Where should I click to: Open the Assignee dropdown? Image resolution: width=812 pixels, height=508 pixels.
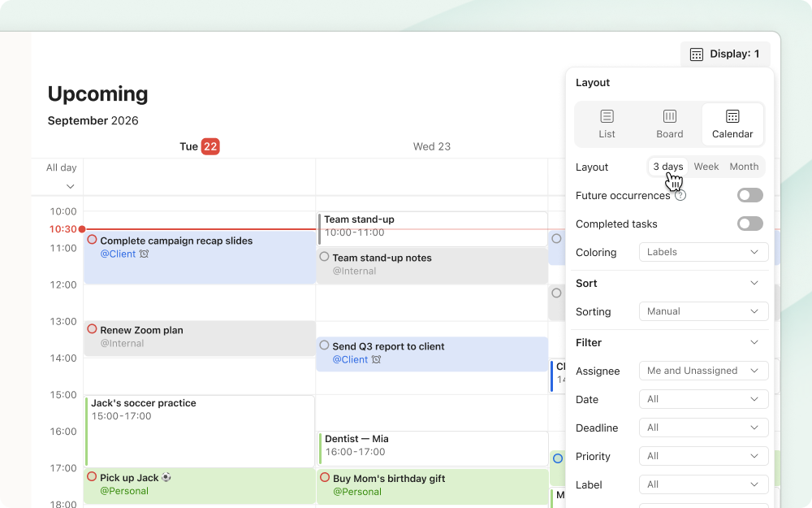[x=703, y=371]
